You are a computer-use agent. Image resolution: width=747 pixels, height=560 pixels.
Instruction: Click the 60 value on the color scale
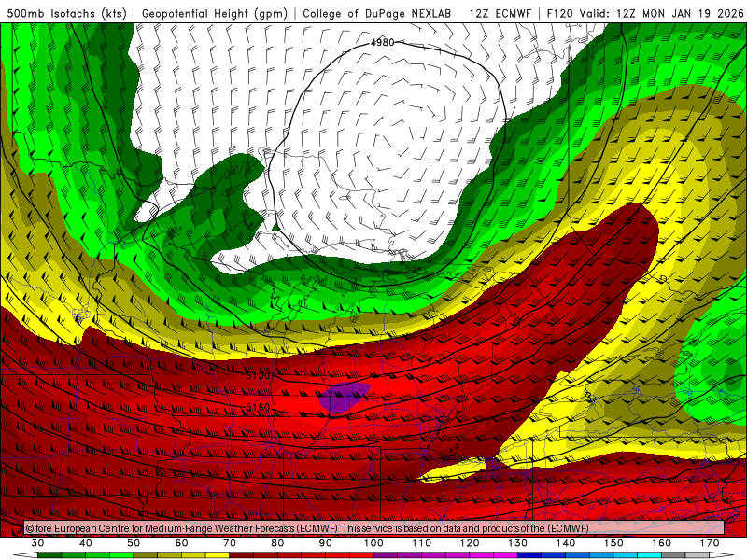click(x=181, y=543)
